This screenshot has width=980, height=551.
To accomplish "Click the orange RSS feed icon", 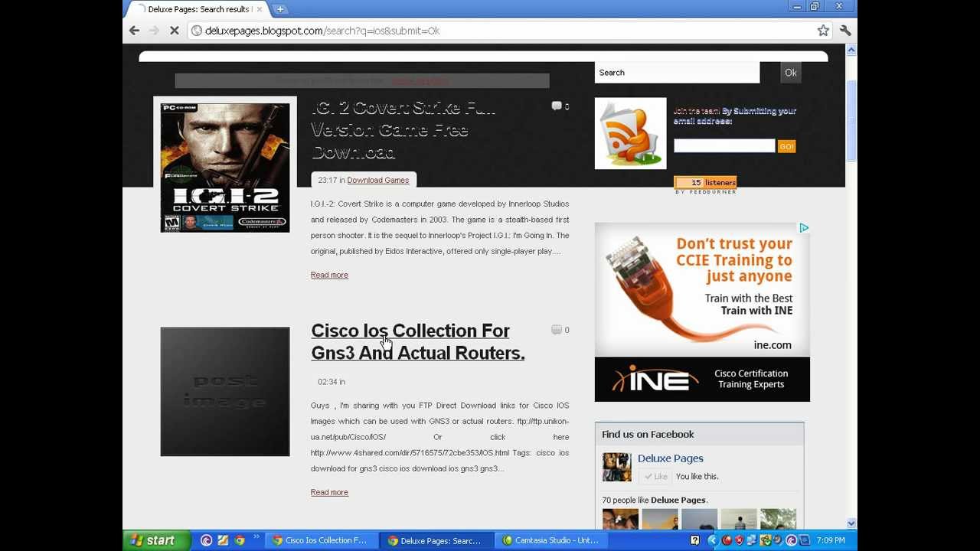I will 630,133.
